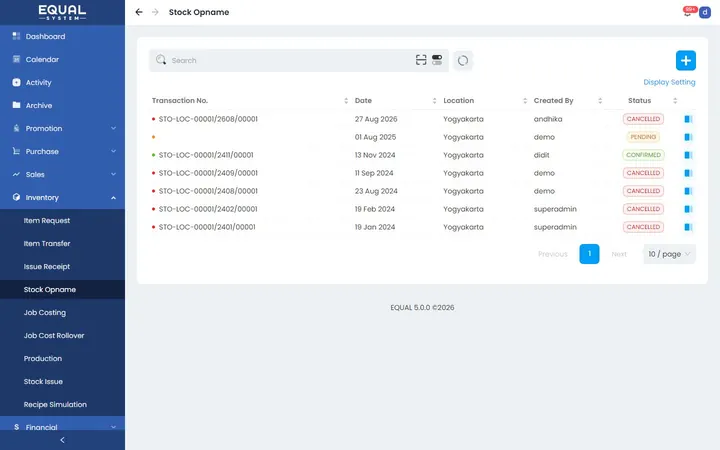Screen dimensions: 720x450
Task: Collapse the Inventory menu chevron
Action: click(113, 197)
